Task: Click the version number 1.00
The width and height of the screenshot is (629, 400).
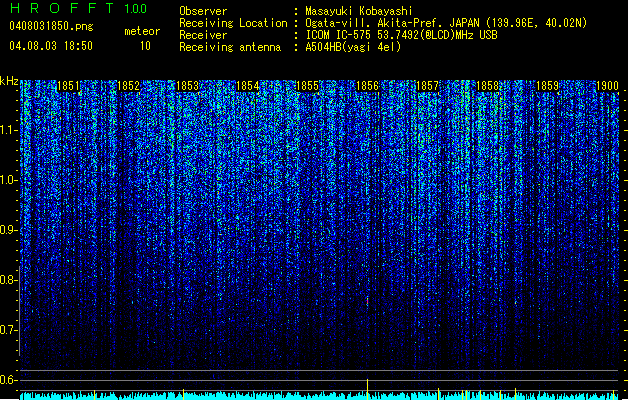Action: (136, 9)
